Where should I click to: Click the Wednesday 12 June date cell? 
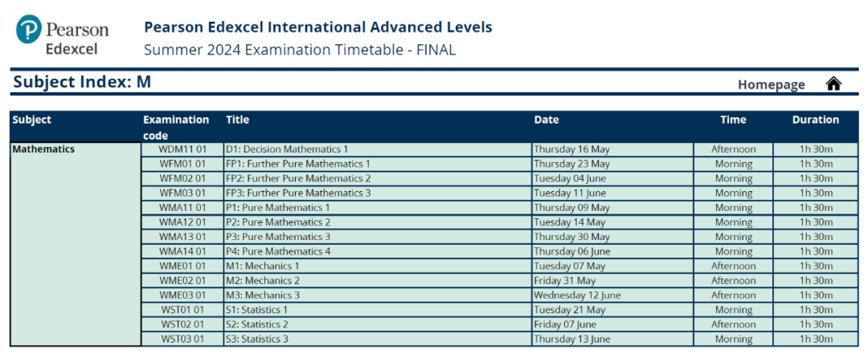pos(612,295)
